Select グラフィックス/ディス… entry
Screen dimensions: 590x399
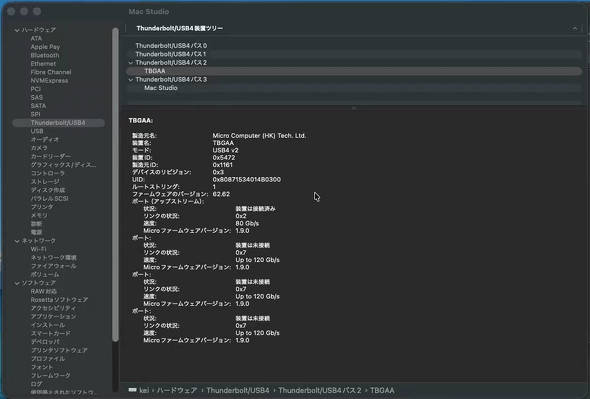pos(63,165)
